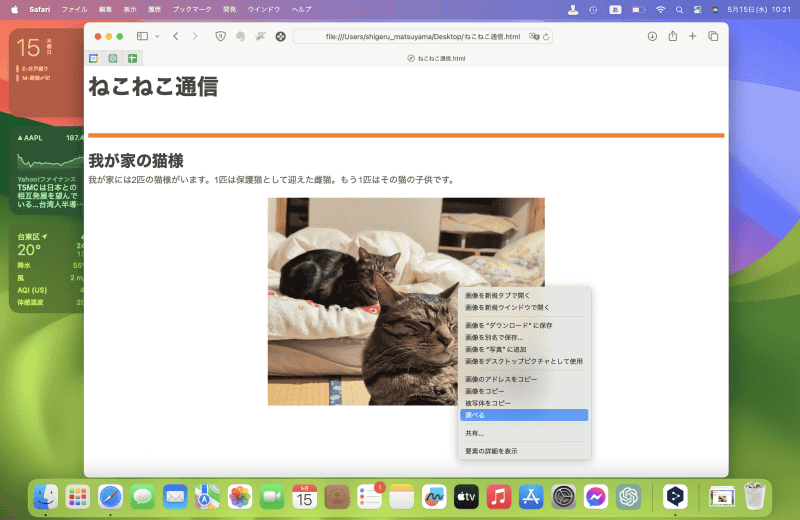Click the Time Machine icon in menu bar
Screen dimensions: 800x520
[593, 9]
